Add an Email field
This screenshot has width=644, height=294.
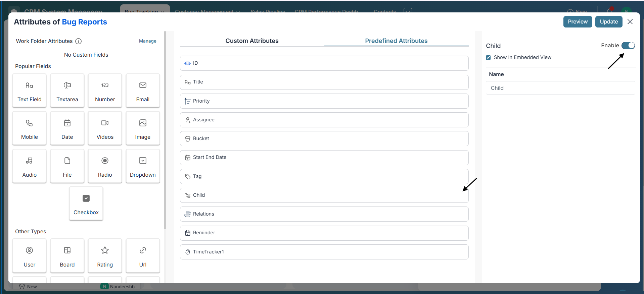(x=143, y=91)
